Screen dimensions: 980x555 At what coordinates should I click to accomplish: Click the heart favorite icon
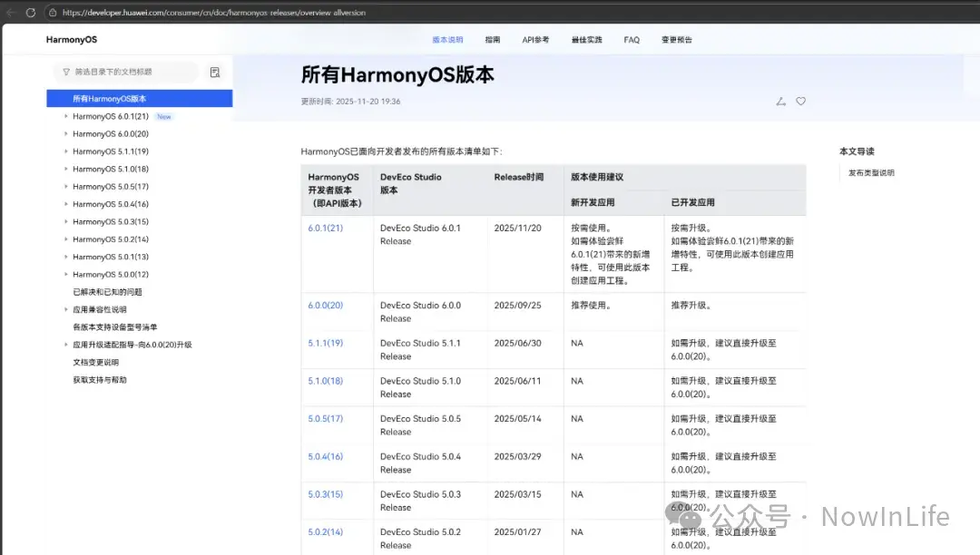(x=800, y=102)
